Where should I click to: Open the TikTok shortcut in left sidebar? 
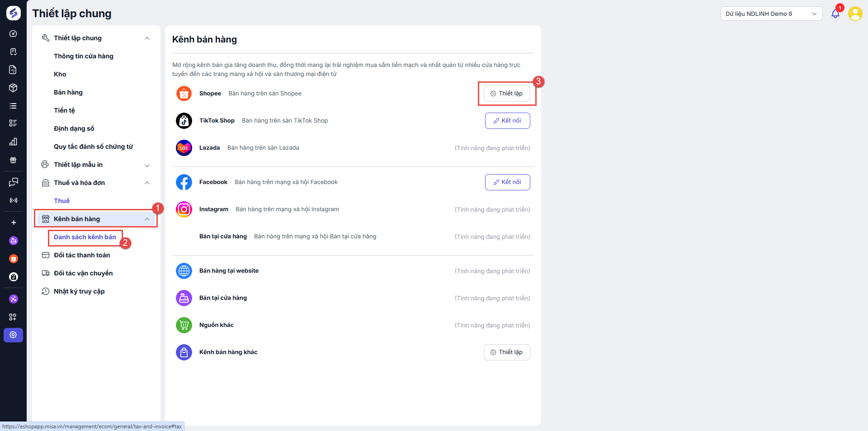(14, 277)
